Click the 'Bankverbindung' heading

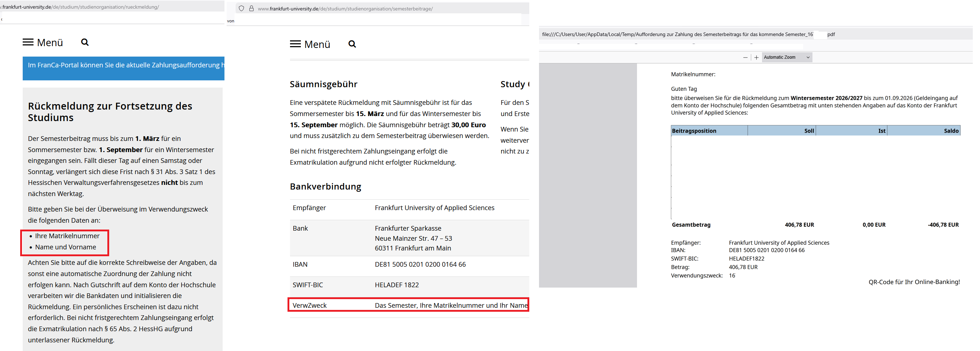[x=326, y=187]
